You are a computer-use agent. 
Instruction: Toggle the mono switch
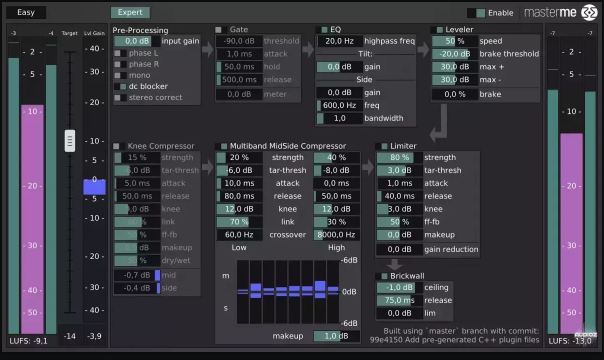pos(120,75)
